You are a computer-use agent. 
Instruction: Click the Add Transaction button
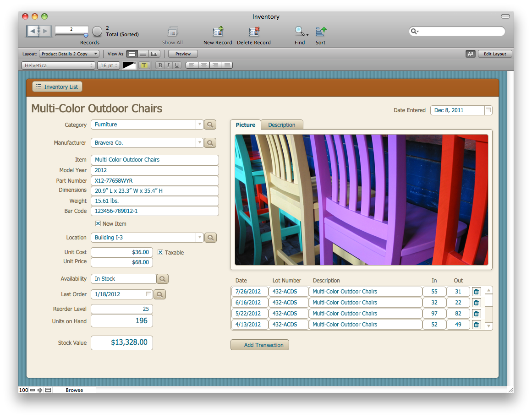pyautogui.click(x=260, y=345)
